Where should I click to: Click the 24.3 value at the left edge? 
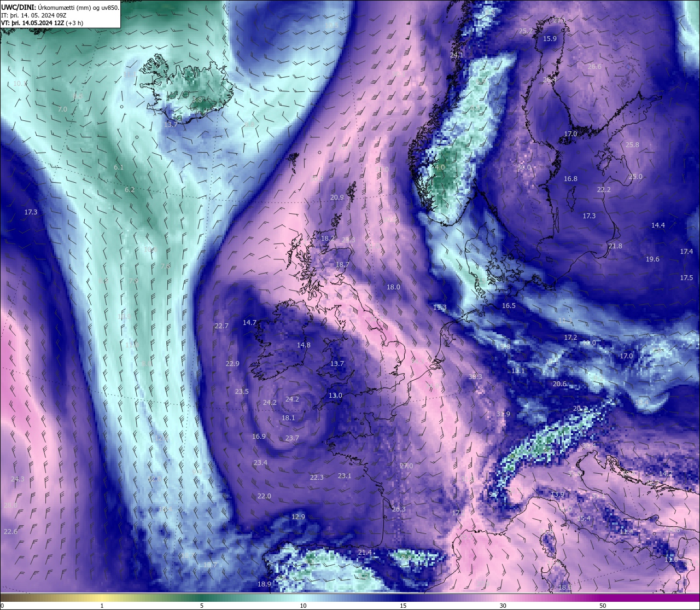[17, 479]
